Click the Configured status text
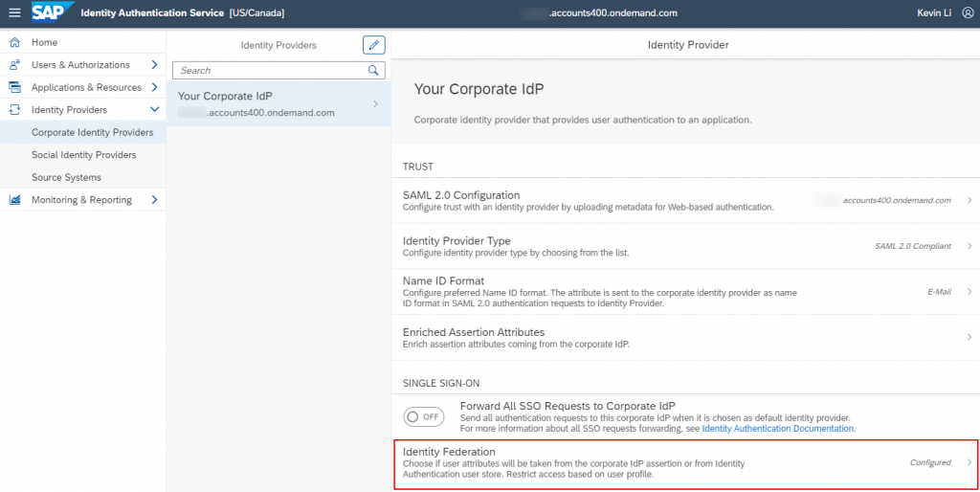Image resolution: width=980 pixels, height=492 pixels. click(x=930, y=462)
